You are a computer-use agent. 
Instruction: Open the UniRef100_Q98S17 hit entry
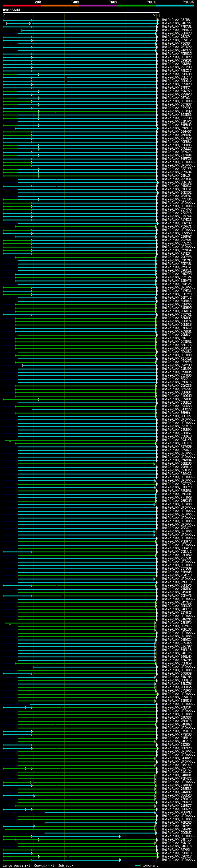[176, 856]
